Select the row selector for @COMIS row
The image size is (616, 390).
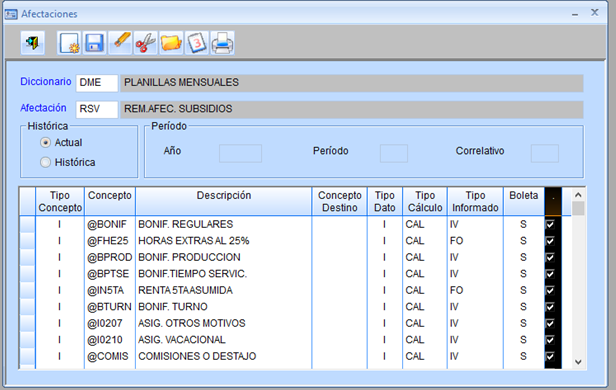[x=28, y=356]
